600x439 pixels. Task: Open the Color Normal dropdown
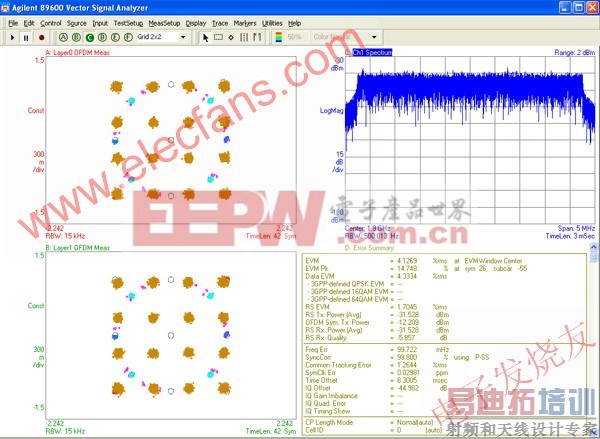pos(374,37)
